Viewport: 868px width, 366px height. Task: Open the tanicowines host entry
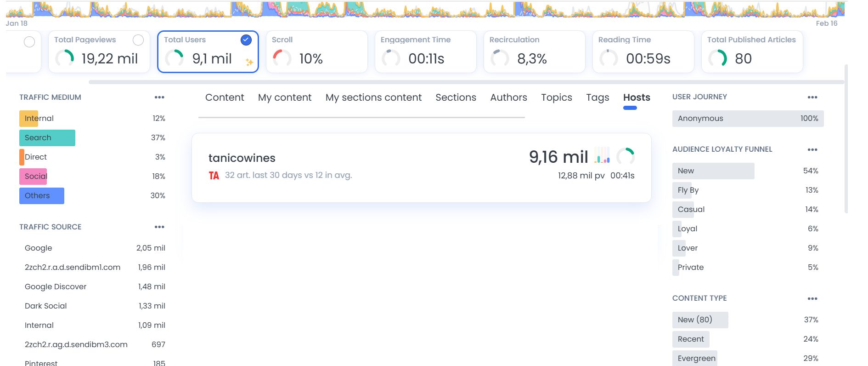click(x=242, y=158)
